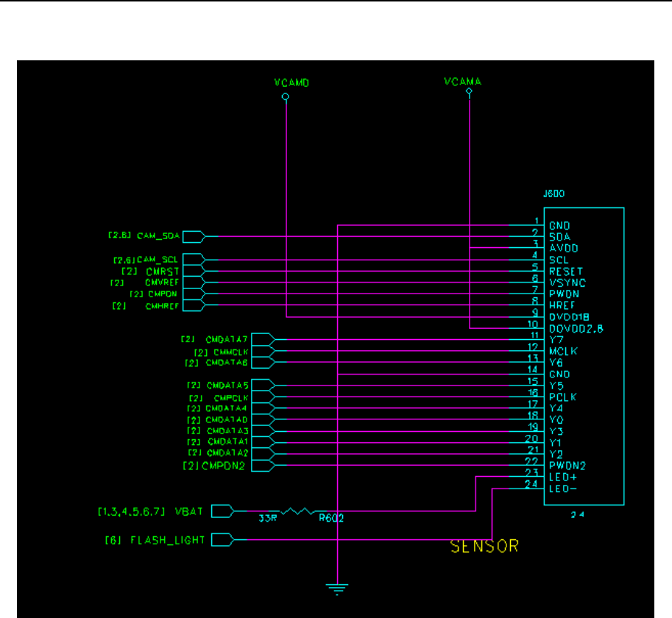Click pin name PCLK on J600

click(563, 397)
